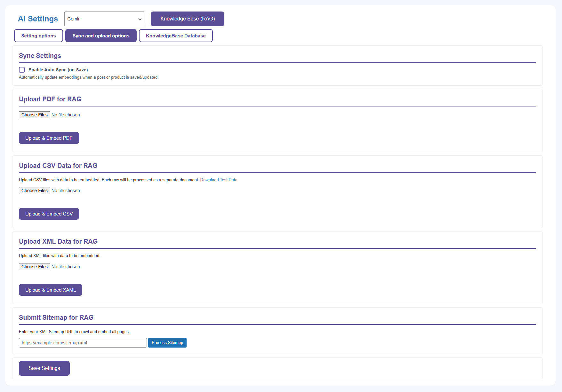Switch to the Setting options tab

pyautogui.click(x=38, y=36)
